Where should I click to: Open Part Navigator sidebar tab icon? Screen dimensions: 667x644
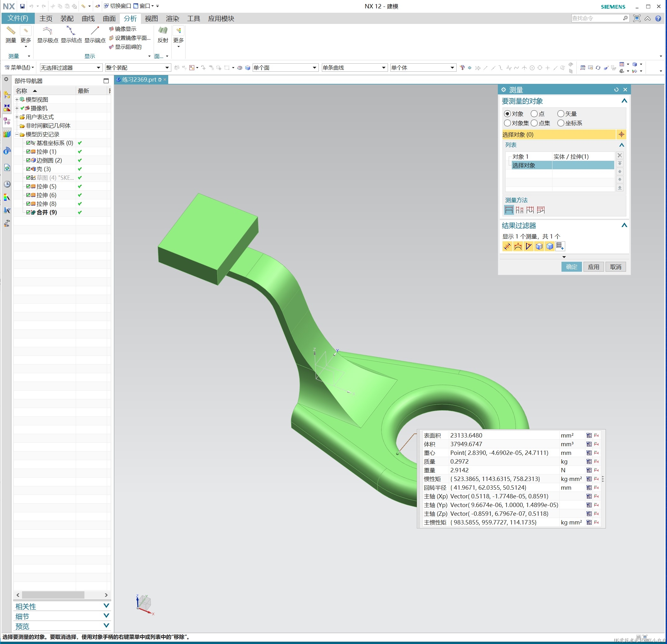(x=7, y=121)
